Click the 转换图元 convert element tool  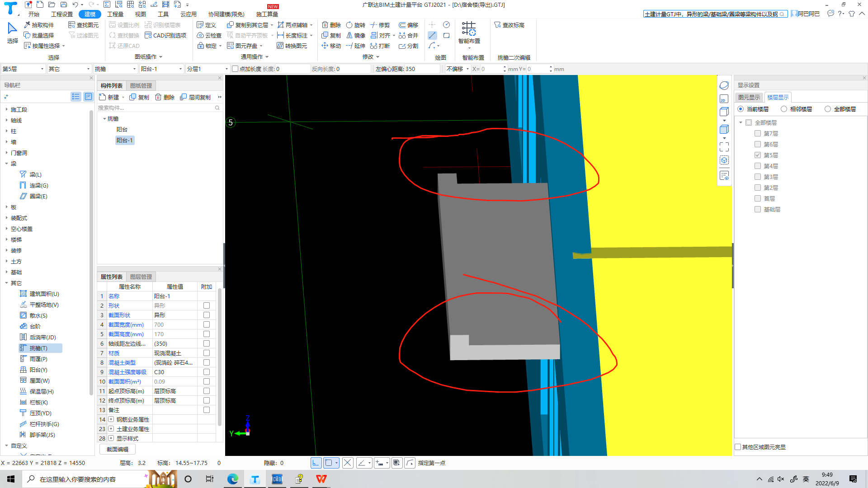[292, 46]
